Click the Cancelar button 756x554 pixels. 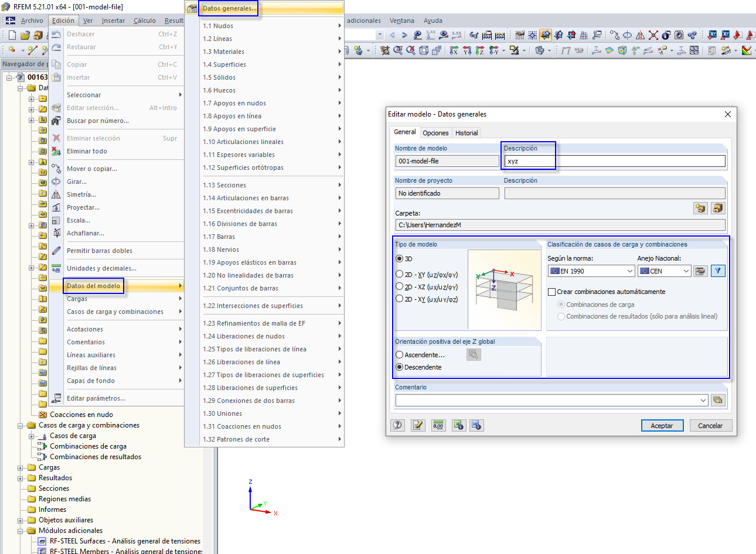coord(710,426)
